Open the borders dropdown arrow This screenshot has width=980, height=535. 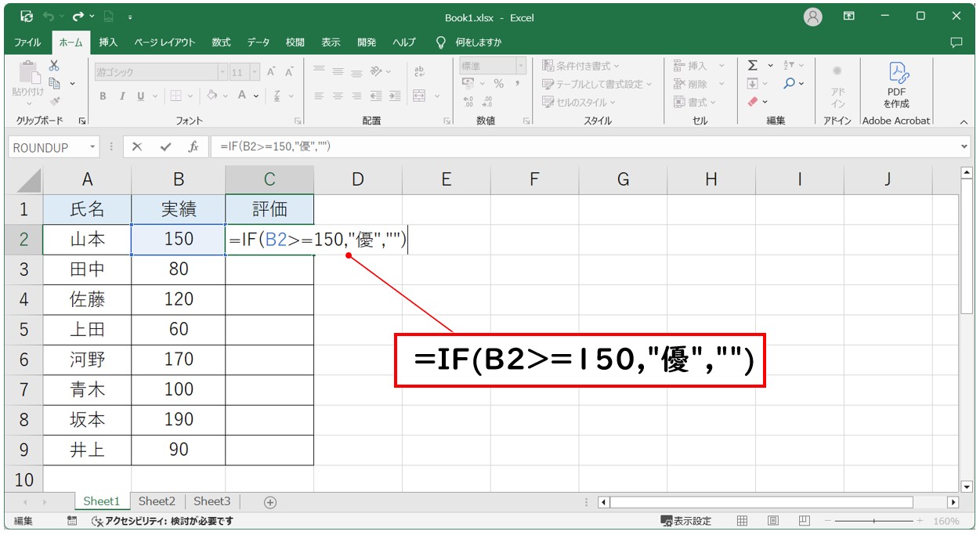click(x=190, y=96)
